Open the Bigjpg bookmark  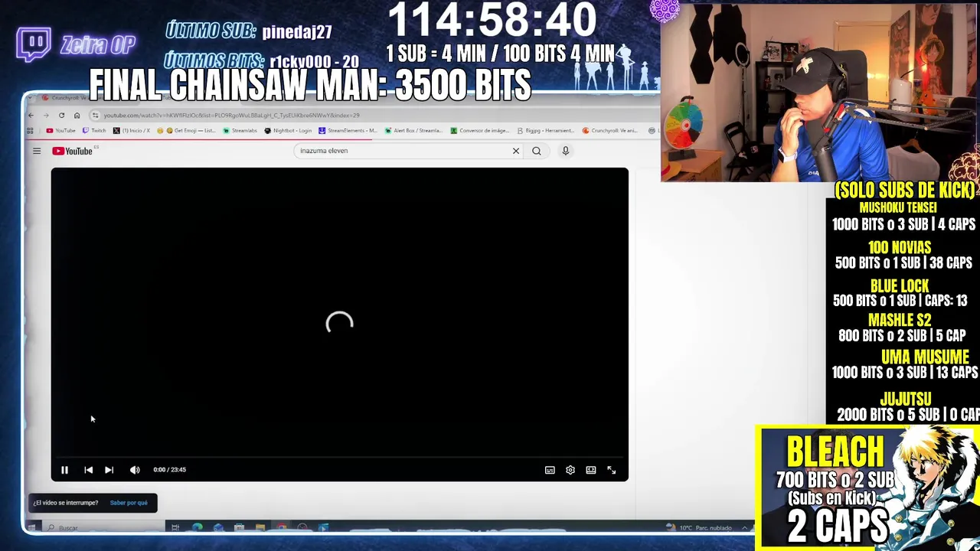coord(545,131)
